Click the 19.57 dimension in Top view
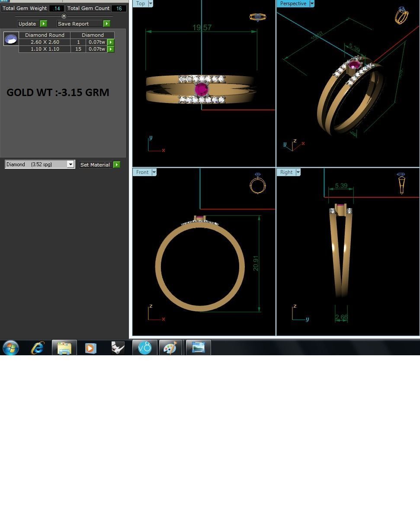Viewport: 420px width, 521px height. pos(202,28)
